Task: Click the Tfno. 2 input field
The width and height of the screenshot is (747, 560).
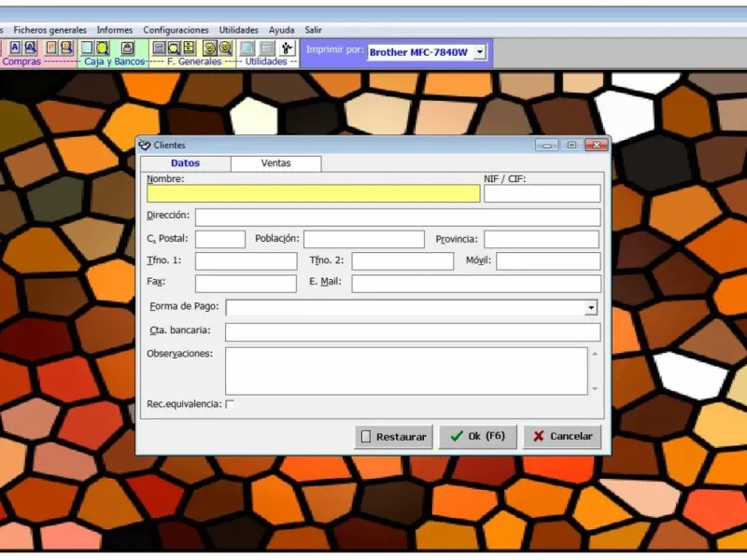Action: pos(402,261)
